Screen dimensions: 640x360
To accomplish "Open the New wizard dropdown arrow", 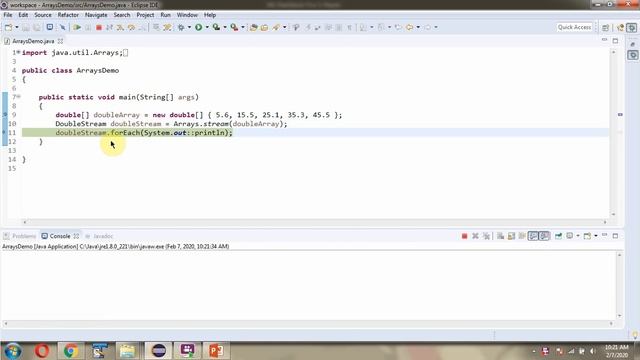I will click(17, 27).
